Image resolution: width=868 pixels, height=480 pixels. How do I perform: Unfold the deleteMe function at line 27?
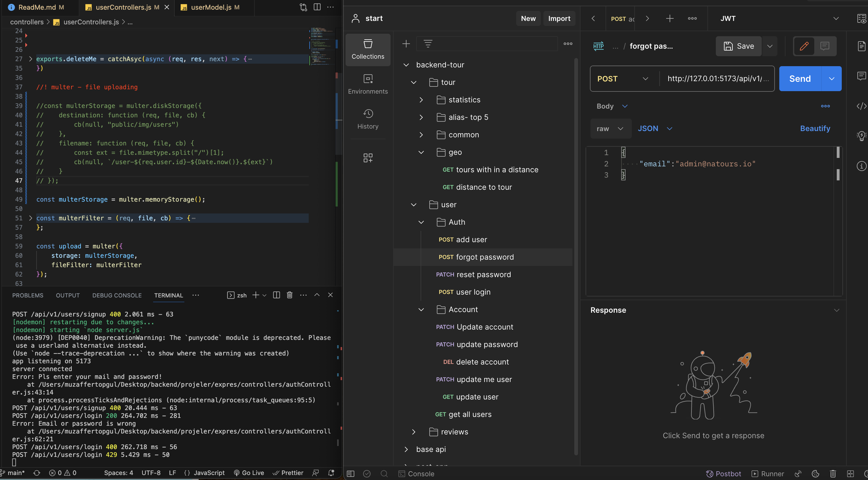pyautogui.click(x=31, y=59)
